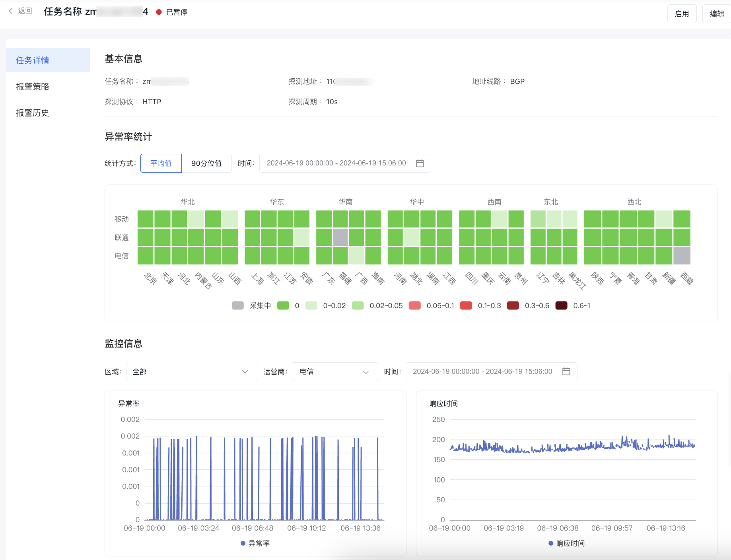
Task: Click the 西北 region header
Action: [x=634, y=202]
